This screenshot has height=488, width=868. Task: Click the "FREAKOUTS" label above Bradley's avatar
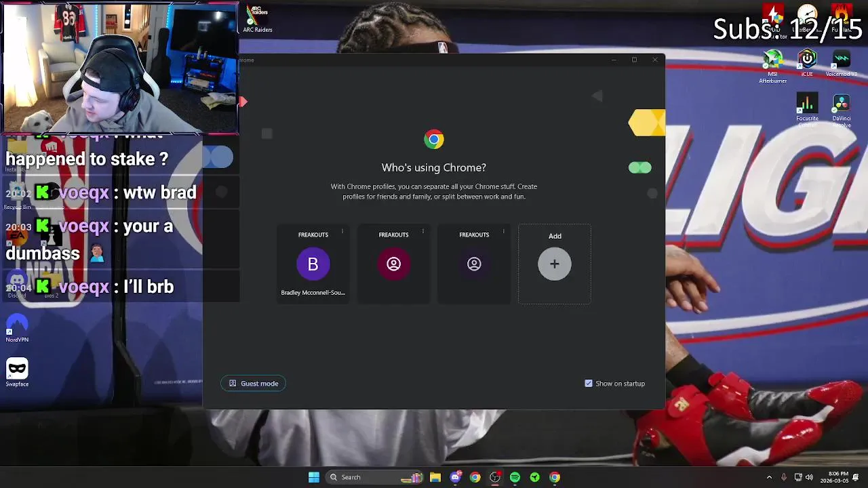point(313,235)
